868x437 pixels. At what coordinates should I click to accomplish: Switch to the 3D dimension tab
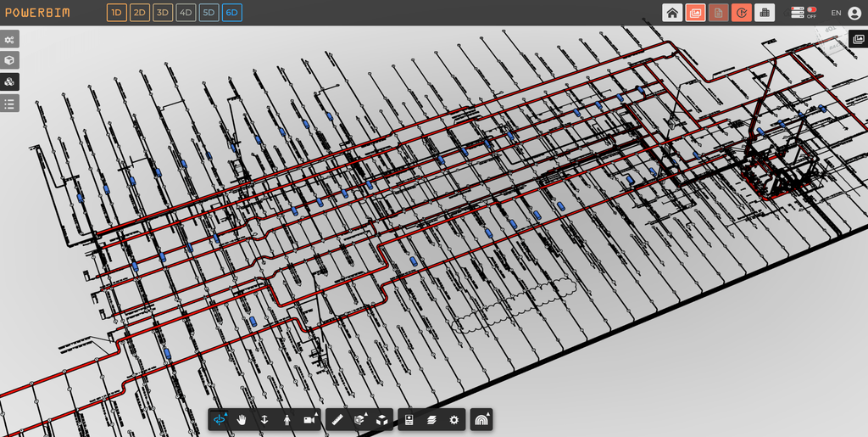click(163, 13)
